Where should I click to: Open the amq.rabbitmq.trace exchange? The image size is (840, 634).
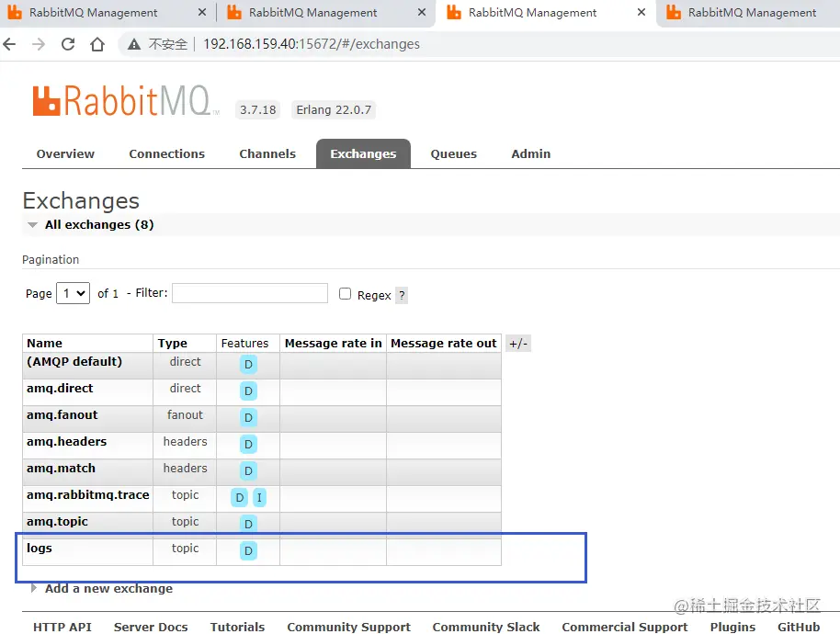pos(88,495)
